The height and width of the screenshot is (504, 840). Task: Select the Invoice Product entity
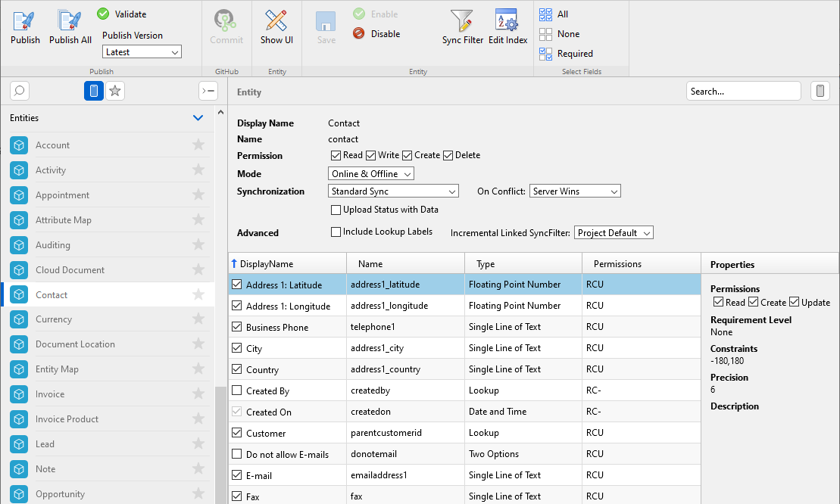67,419
